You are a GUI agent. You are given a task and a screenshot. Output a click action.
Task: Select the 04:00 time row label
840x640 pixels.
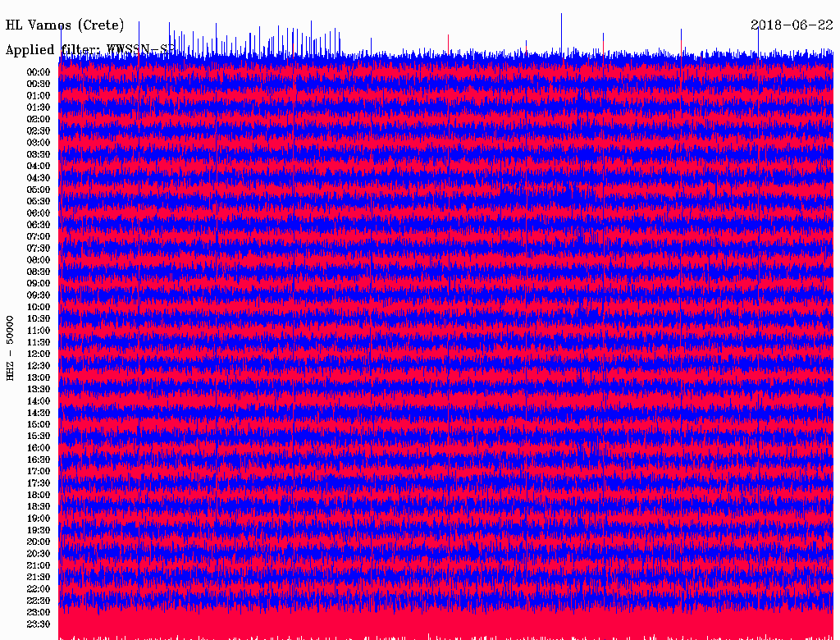click(38, 167)
